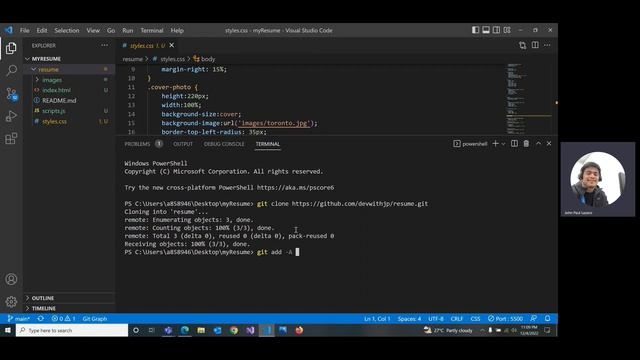Image resolution: width=640 pixels, height=360 pixels.
Task: Maximize the panel with the up chevron
Action: (538, 144)
